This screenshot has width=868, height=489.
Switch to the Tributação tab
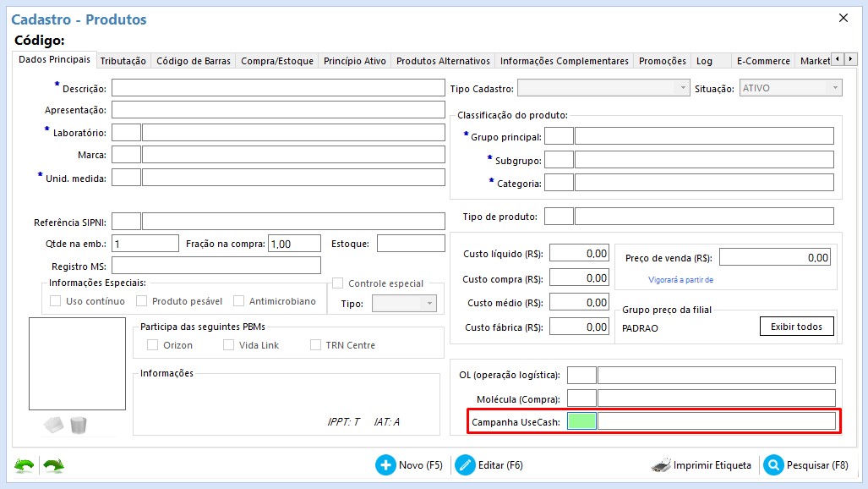pyautogui.click(x=123, y=61)
